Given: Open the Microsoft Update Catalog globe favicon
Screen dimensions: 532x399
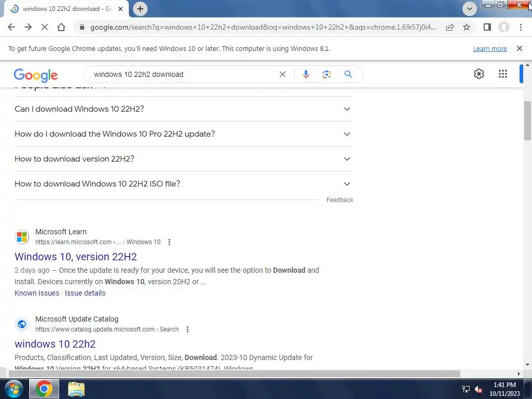Looking at the screenshot, I should coord(22,324).
